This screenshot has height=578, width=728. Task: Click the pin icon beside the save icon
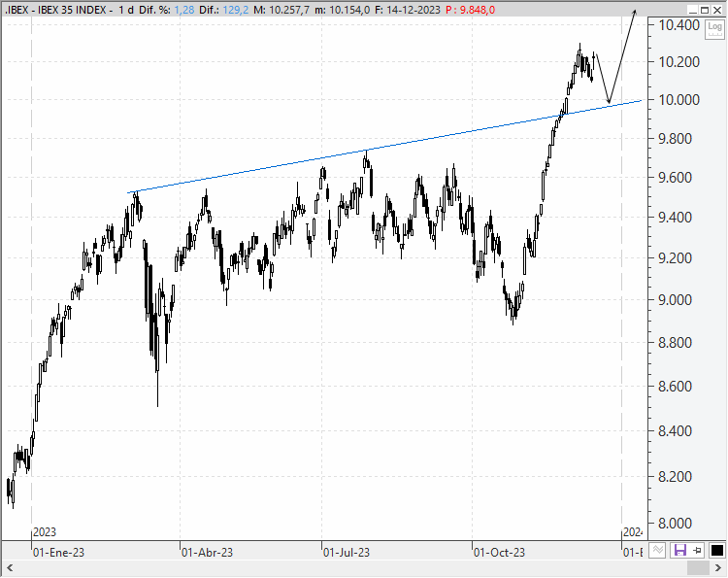point(697,551)
